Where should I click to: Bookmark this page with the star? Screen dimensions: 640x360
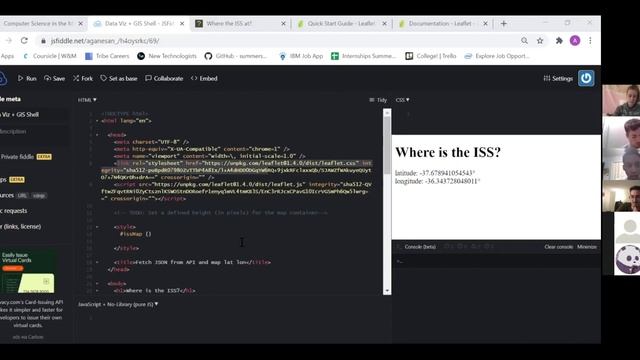coord(540,40)
